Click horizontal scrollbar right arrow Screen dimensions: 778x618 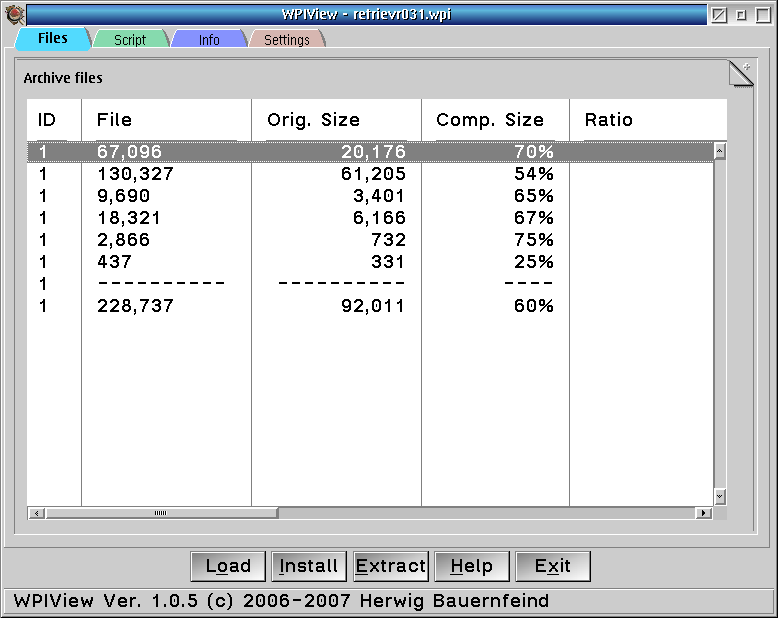pos(704,513)
